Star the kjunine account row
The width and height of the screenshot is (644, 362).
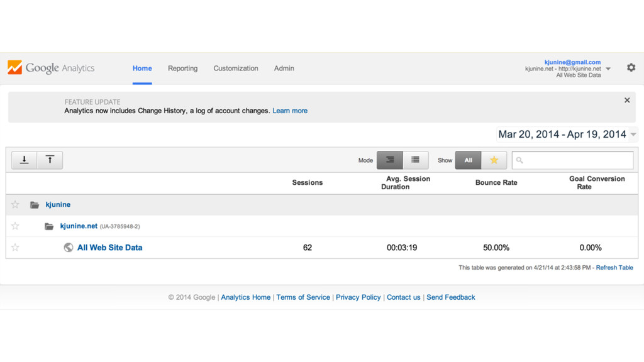(15, 204)
